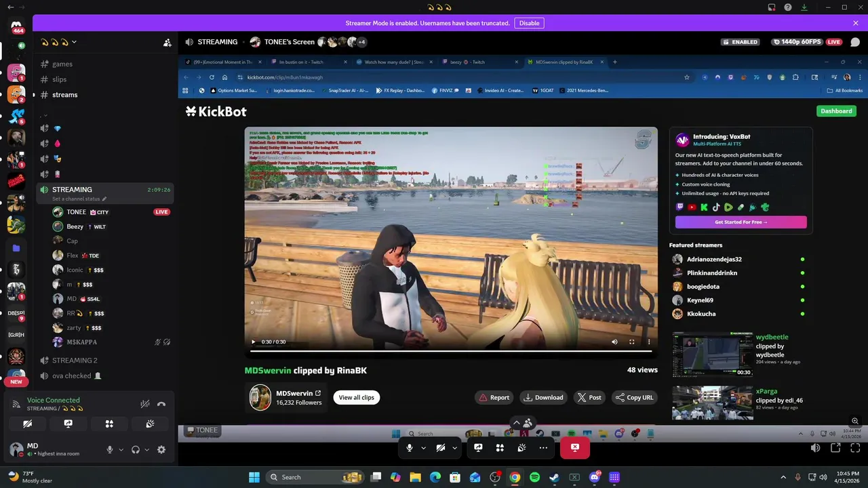The height and width of the screenshot is (488, 868).
Task: Toggle noise suppression in Voice Connected panel
Action: point(144,404)
